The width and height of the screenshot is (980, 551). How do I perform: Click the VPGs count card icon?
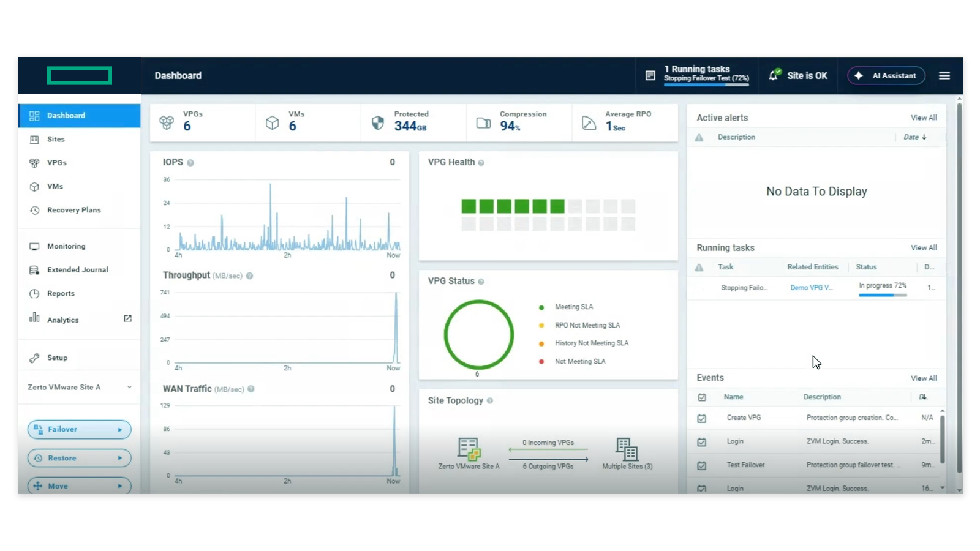click(167, 122)
